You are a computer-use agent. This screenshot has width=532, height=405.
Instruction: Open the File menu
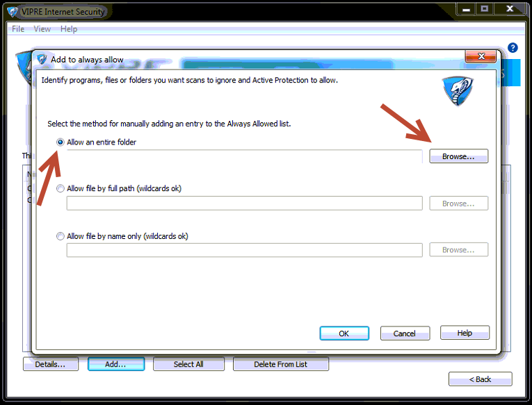click(18, 29)
